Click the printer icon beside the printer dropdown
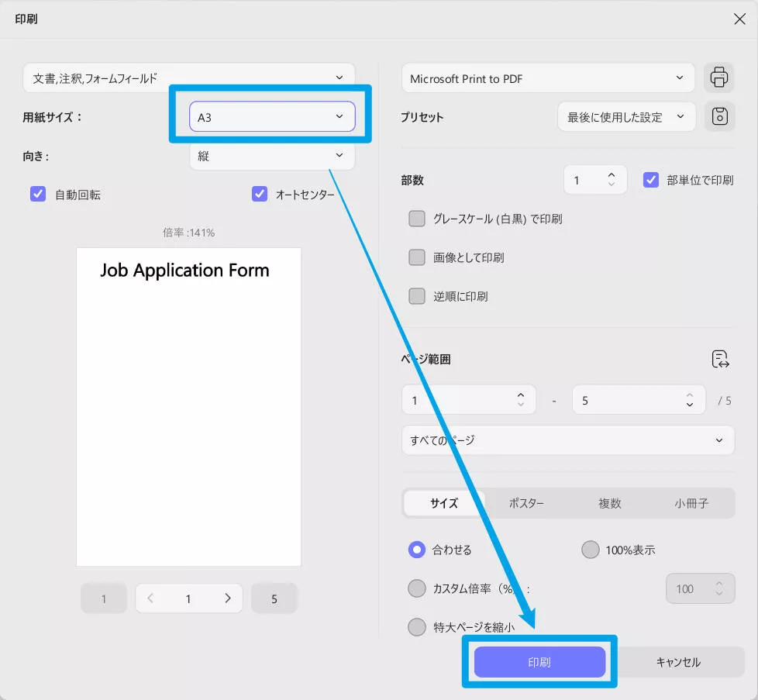 pyautogui.click(x=719, y=78)
